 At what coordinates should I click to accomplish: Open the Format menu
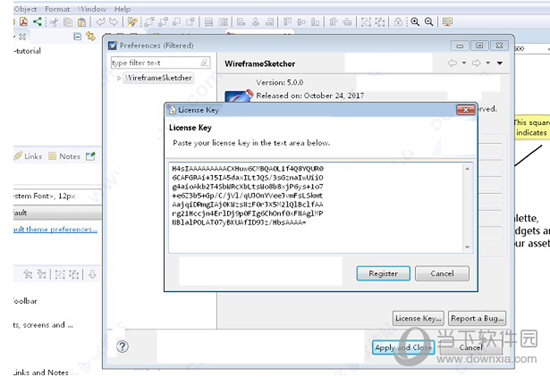[57, 9]
